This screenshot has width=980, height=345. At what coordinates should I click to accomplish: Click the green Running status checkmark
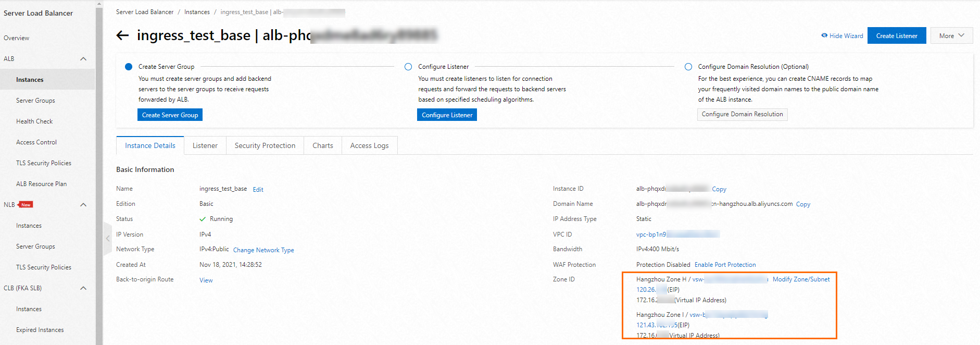coord(203,219)
